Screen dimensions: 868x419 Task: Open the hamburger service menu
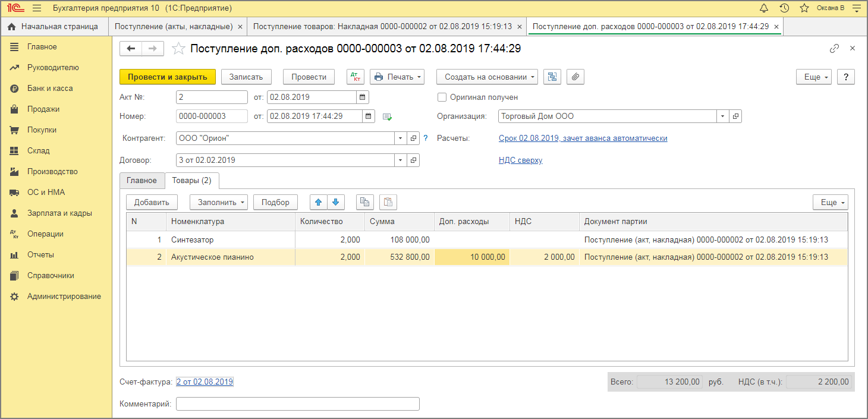point(37,8)
